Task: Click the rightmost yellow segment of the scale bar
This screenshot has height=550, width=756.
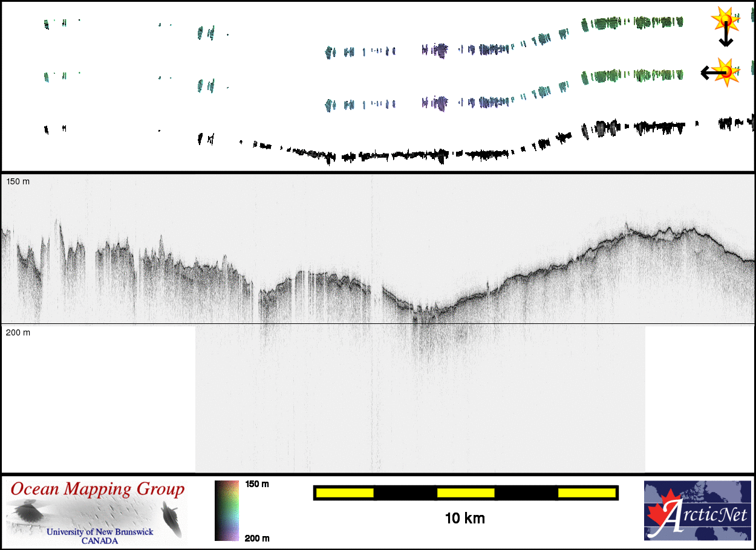Action: coord(586,493)
